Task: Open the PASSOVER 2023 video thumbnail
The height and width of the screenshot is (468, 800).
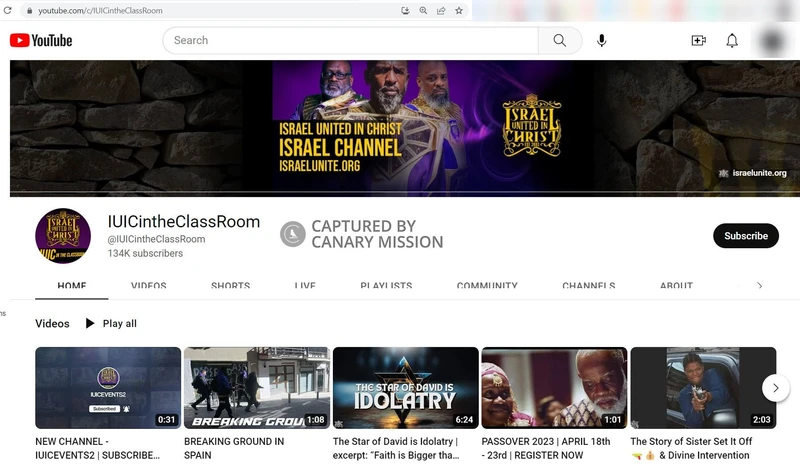Action: click(x=554, y=388)
